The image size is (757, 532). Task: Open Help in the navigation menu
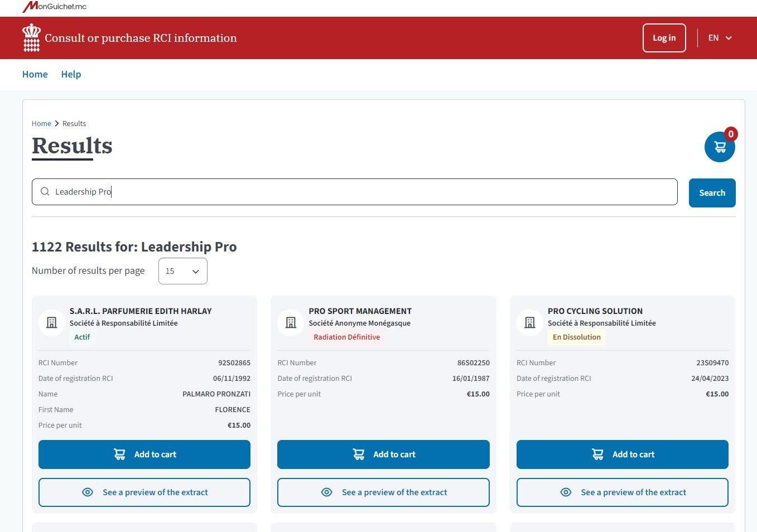(71, 74)
